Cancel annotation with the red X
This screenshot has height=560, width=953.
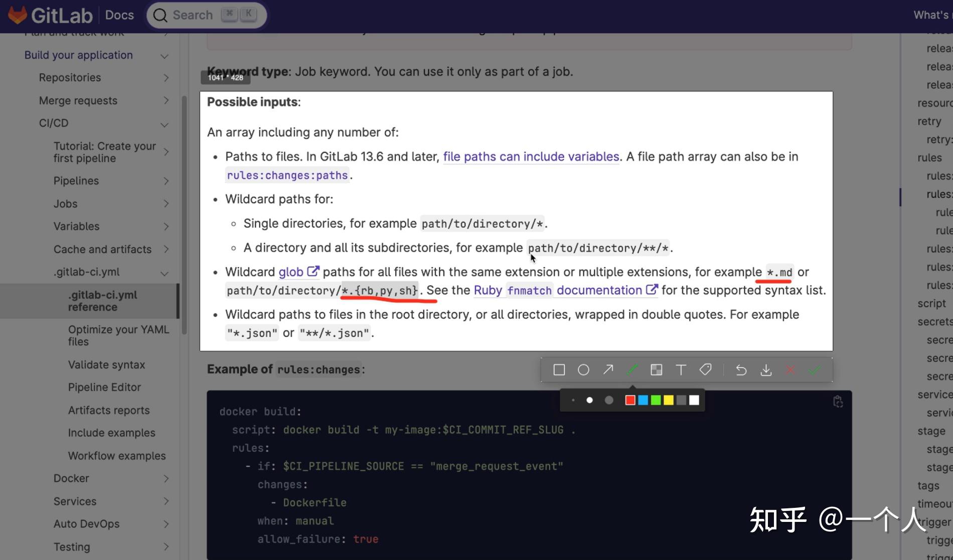[790, 369]
